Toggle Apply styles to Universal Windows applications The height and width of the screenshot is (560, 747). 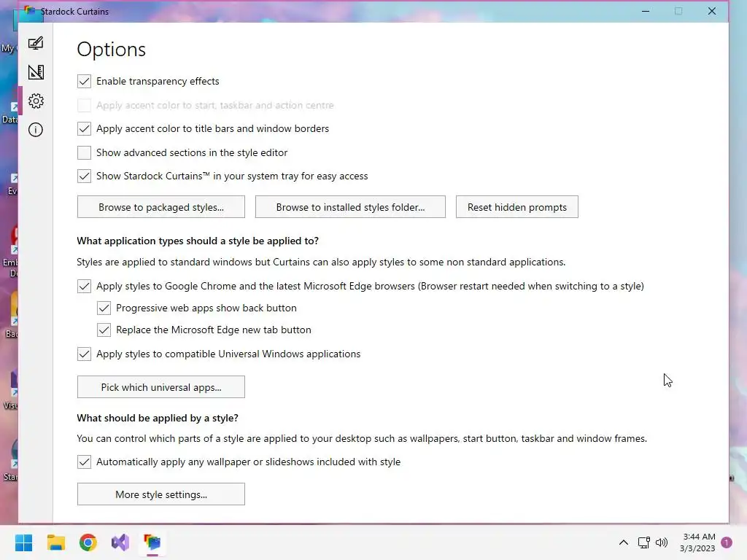[x=85, y=354]
